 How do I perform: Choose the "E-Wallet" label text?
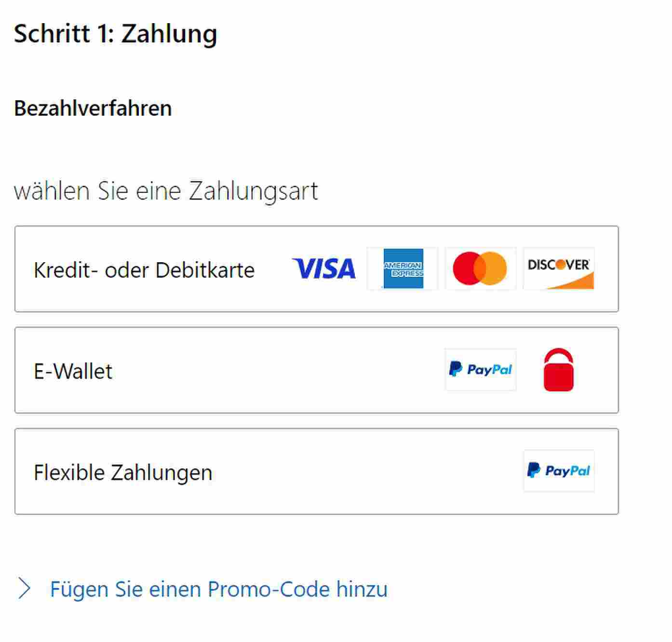[73, 371]
